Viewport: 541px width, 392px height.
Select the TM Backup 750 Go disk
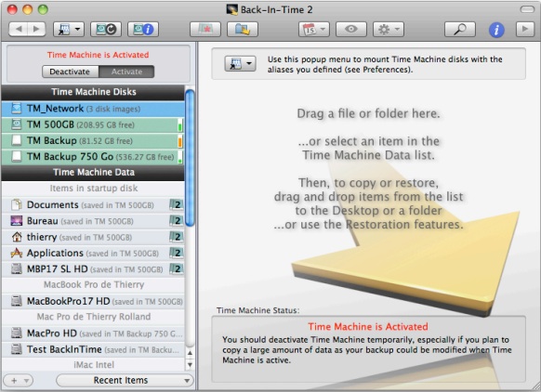(x=93, y=157)
